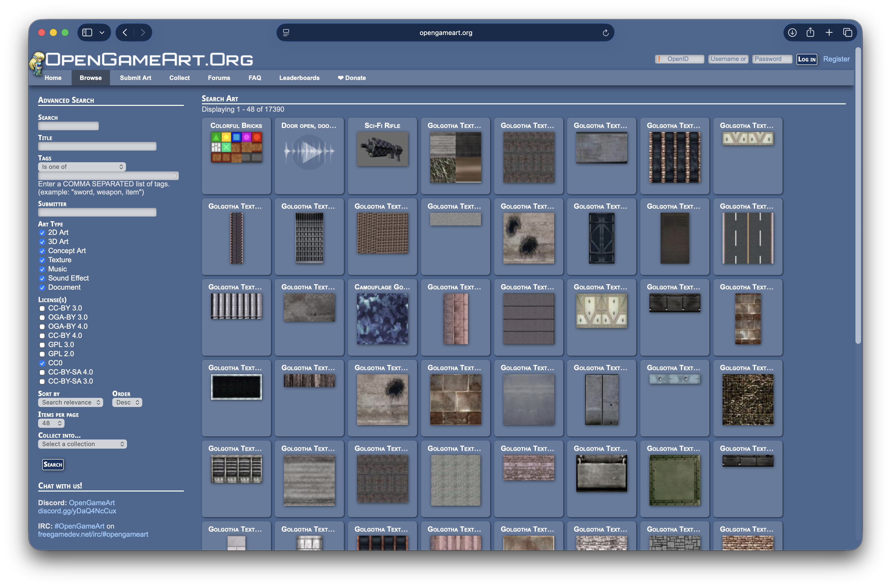
Task: Open the 'Select a collection' dropdown
Action: click(x=82, y=444)
